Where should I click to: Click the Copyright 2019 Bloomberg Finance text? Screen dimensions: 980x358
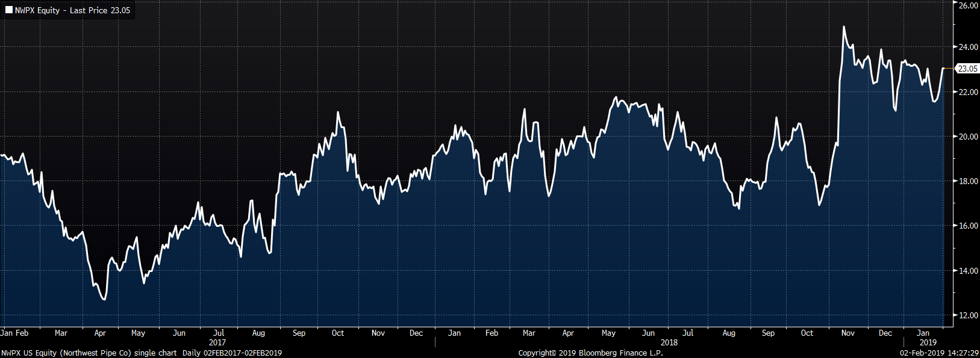590,353
